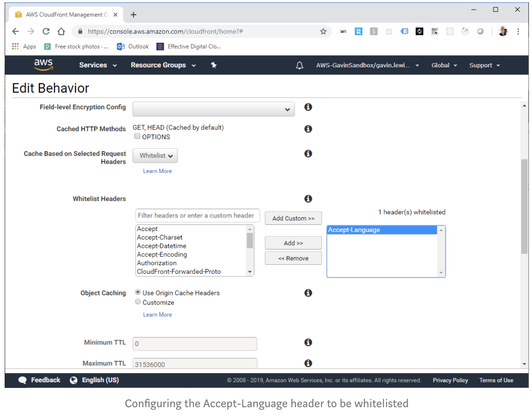Open the Whitelist header caching dropdown
532x418 pixels.
[155, 156]
